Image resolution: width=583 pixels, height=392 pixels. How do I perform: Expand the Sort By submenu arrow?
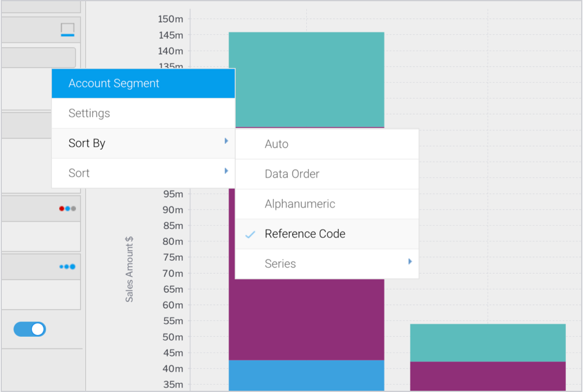(x=226, y=141)
